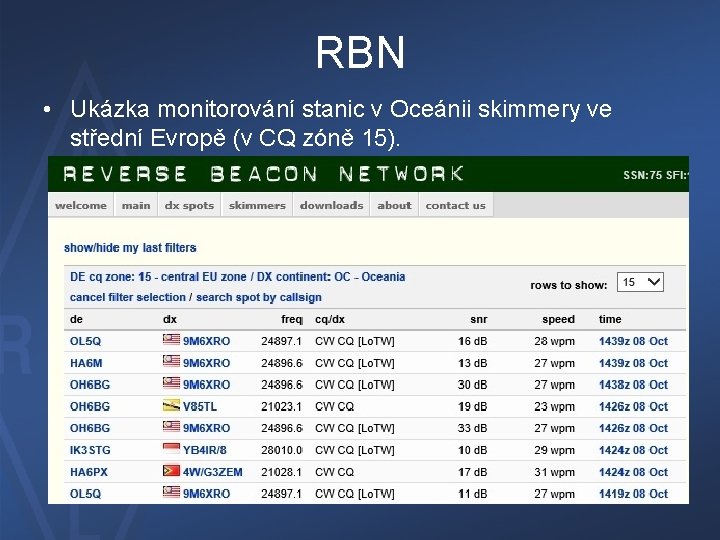Click the Timor-Leste flag next to 4W/G3ZEM
Viewport: 720px width, 540px height.
click(x=171, y=471)
